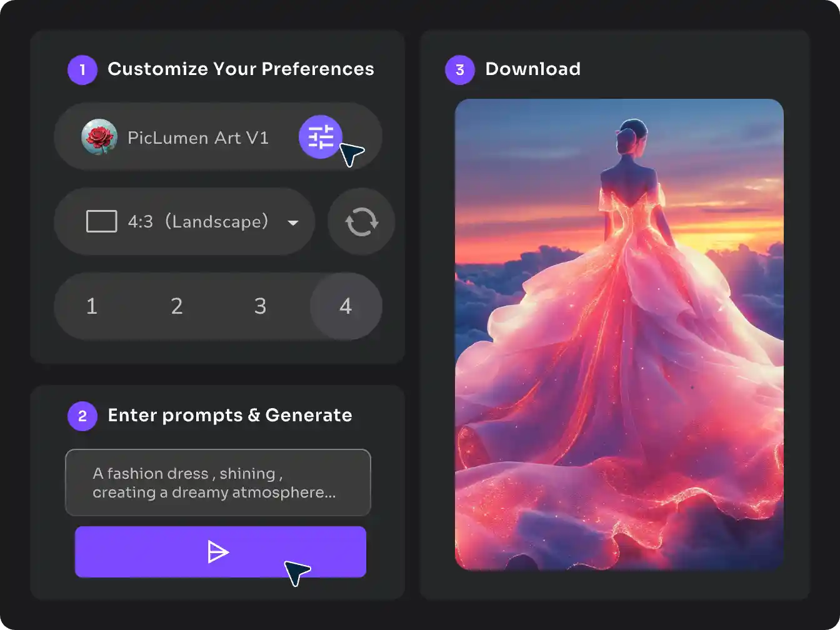The width and height of the screenshot is (840, 630).
Task: Select image count option 2
Action: [176, 306]
